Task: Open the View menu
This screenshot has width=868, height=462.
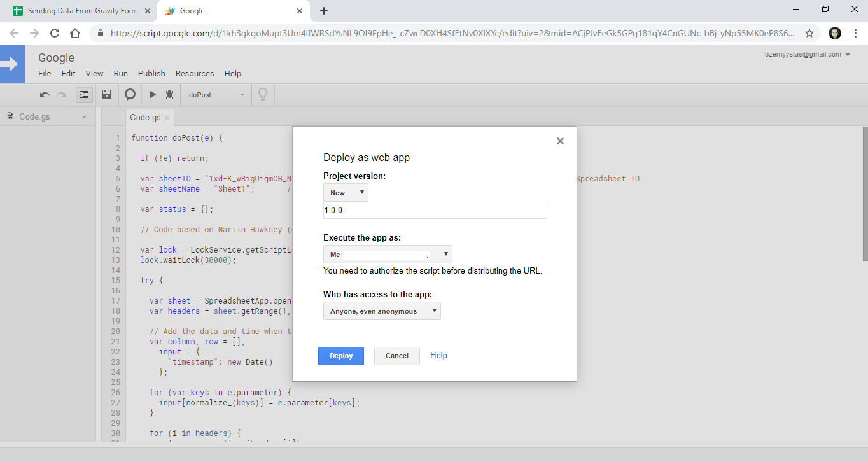Action: 94,73
